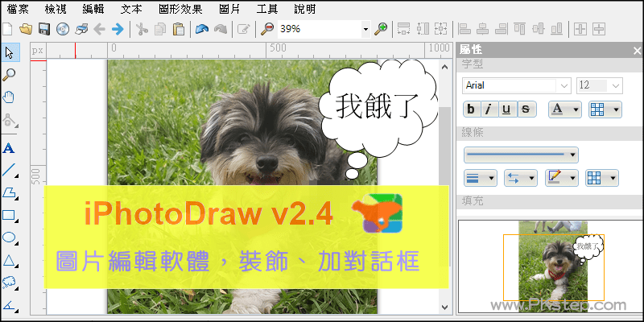Screen dimensions: 644x322
Task: Click the gray back arrow
Action: tap(99, 29)
